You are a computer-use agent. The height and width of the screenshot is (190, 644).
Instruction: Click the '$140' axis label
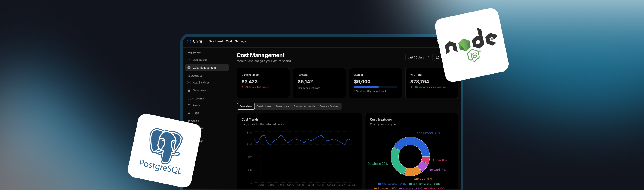point(250,133)
